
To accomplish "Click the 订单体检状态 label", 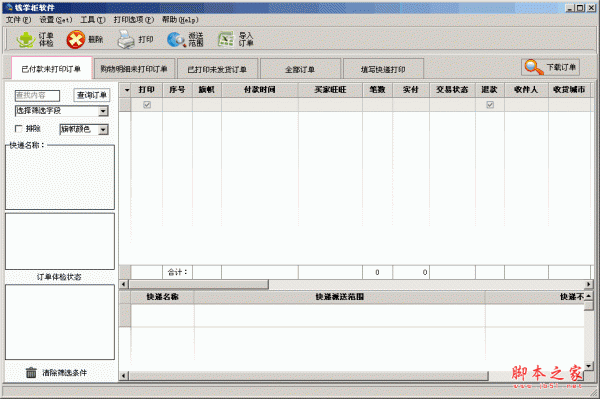I will coord(59,277).
